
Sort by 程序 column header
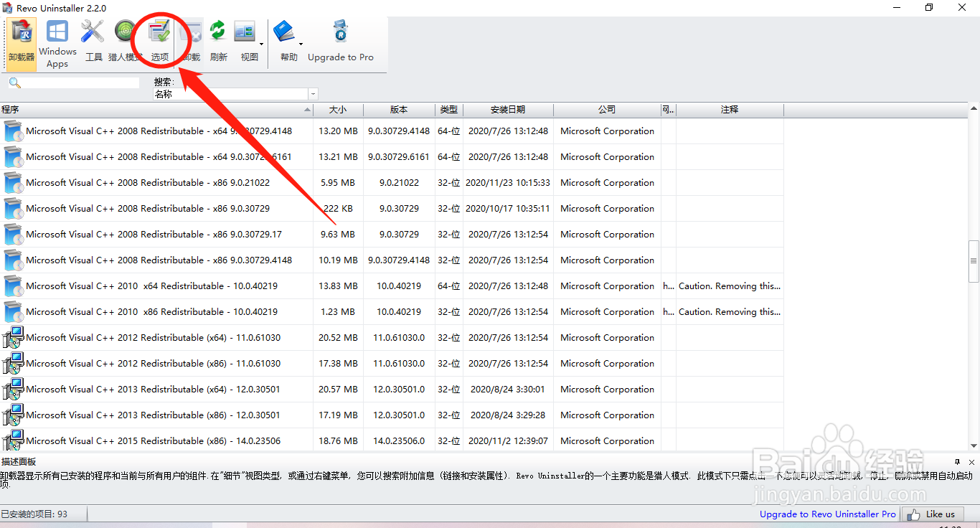coord(156,110)
